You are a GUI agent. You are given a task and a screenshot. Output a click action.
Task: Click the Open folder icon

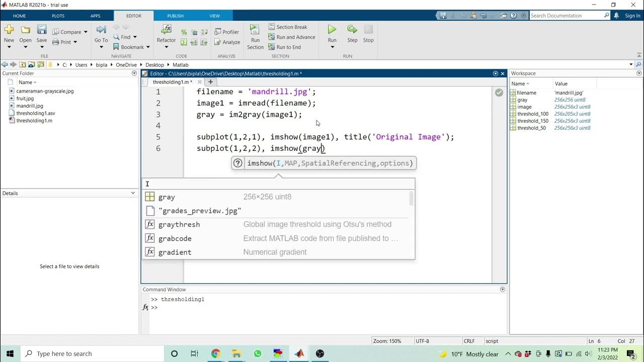click(25, 30)
